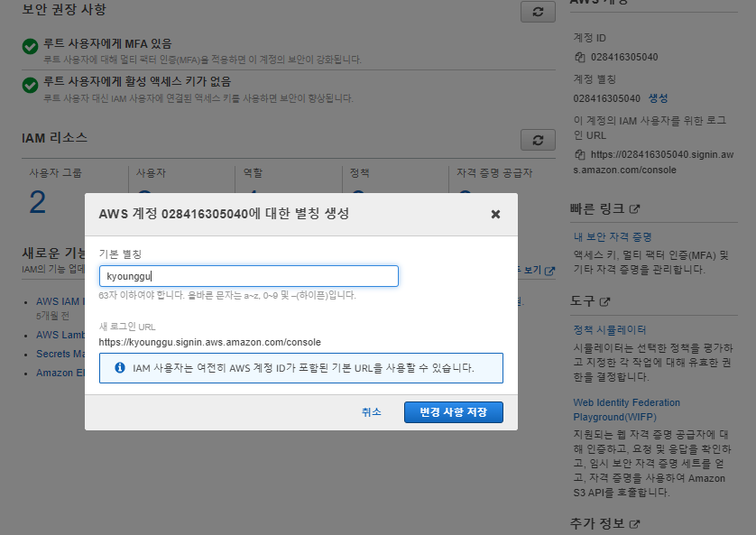Click the 역할 resource label

click(x=253, y=172)
